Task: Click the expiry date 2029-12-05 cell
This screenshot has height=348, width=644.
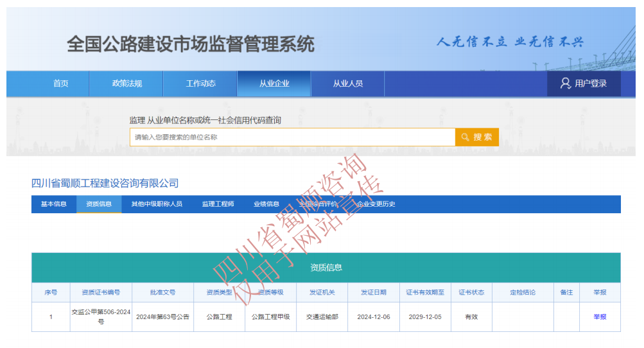Action: (x=425, y=317)
